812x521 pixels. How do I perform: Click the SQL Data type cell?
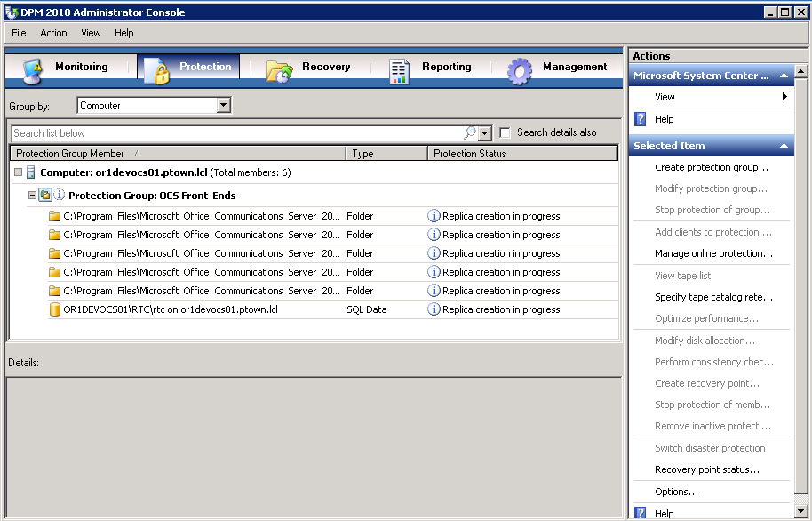tap(367, 309)
